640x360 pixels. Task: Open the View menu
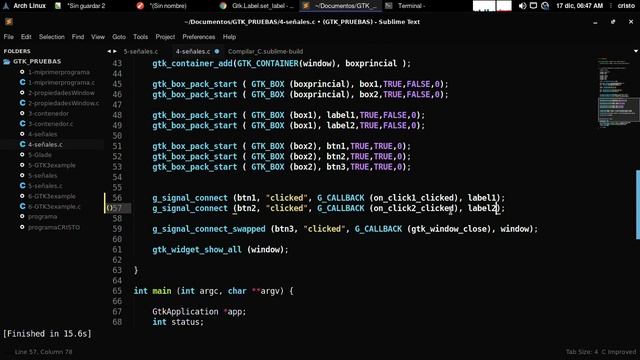[98, 37]
